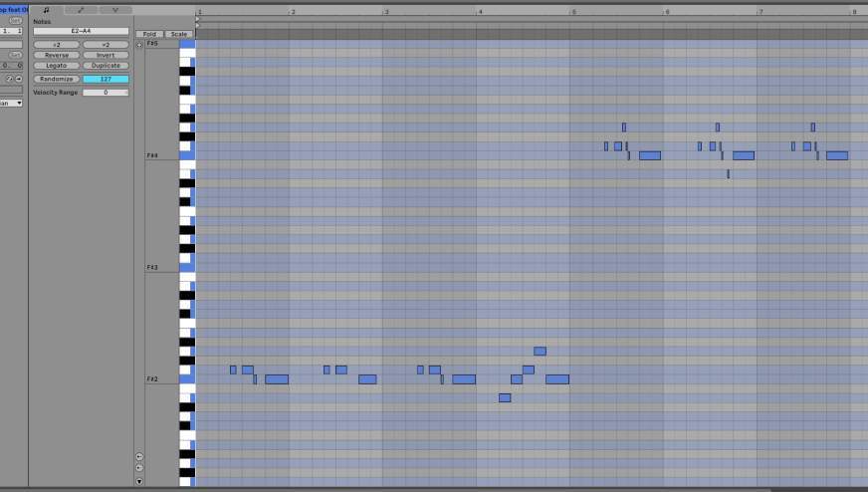868x492 pixels.
Task: Click the Duplicate button
Action: pyautogui.click(x=106, y=66)
